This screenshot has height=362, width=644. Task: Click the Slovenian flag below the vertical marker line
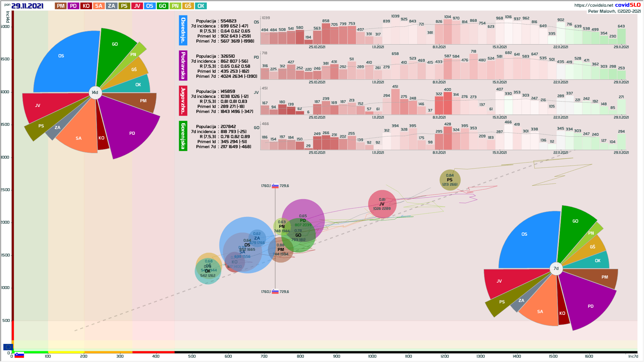(x=275, y=292)
